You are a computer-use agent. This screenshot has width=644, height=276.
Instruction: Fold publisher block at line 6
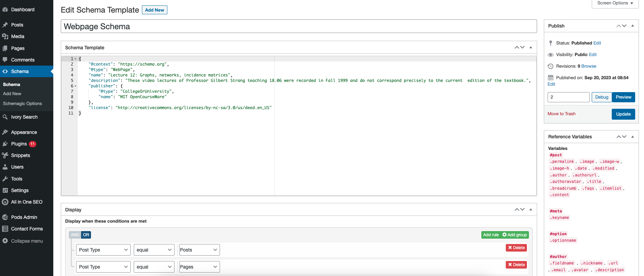(76, 86)
